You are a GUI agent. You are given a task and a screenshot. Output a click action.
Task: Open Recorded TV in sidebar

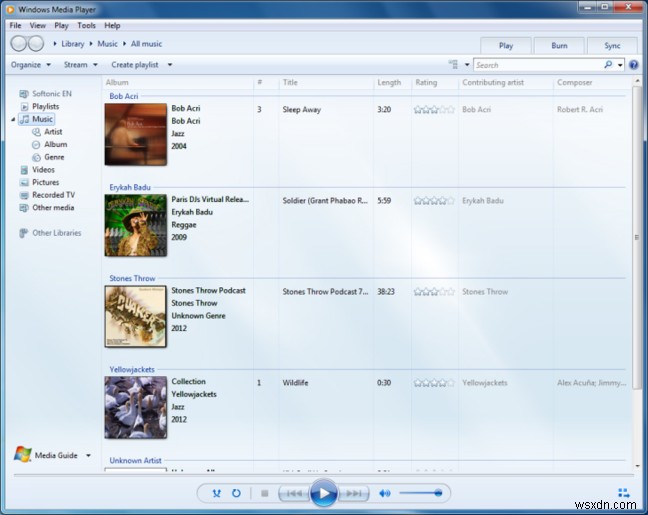pyautogui.click(x=47, y=195)
